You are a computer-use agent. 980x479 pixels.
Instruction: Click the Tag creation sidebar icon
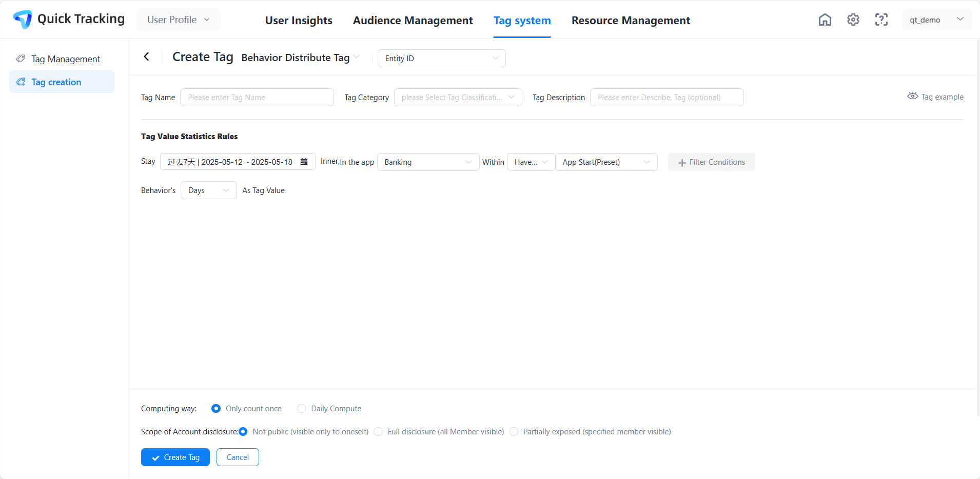click(x=21, y=82)
